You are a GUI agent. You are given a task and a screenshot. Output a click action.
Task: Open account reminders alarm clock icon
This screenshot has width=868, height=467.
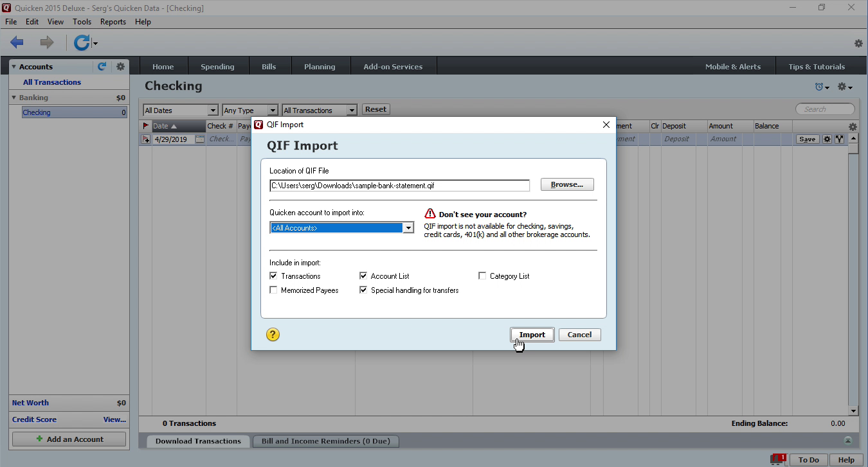(819, 87)
